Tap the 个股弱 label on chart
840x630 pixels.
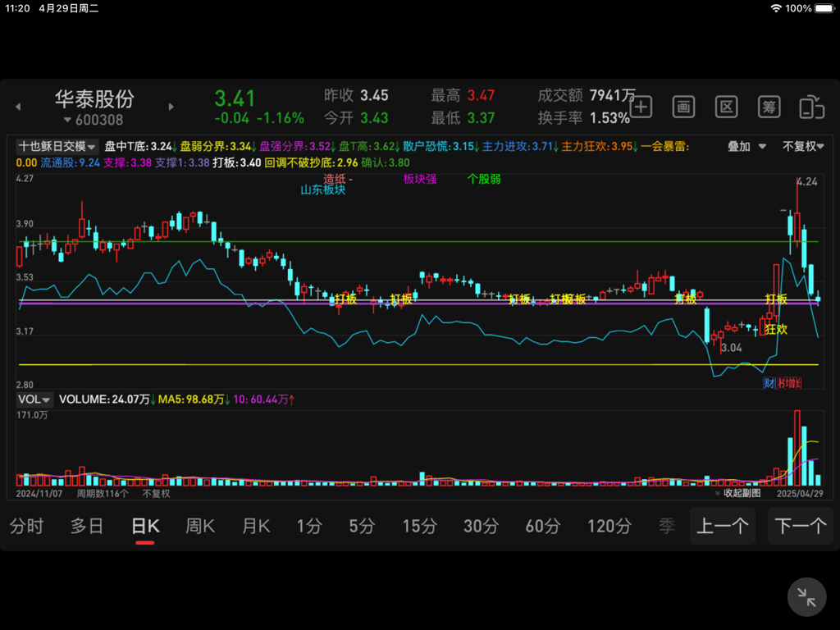click(484, 179)
